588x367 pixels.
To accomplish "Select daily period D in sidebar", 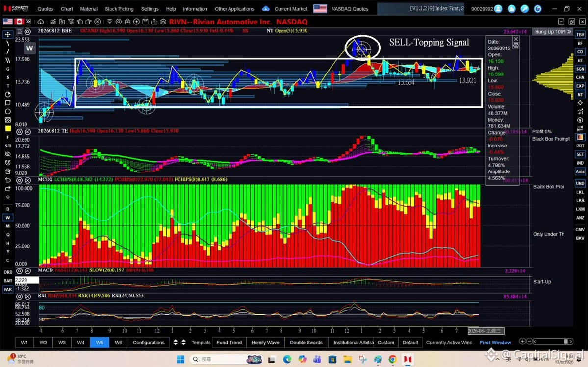I will point(7,209).
